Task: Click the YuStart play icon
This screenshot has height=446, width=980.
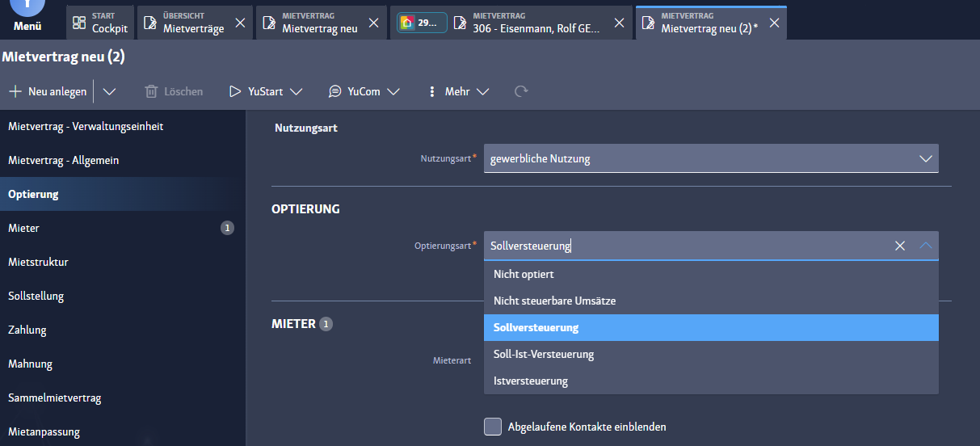Action: click(235, 92)
